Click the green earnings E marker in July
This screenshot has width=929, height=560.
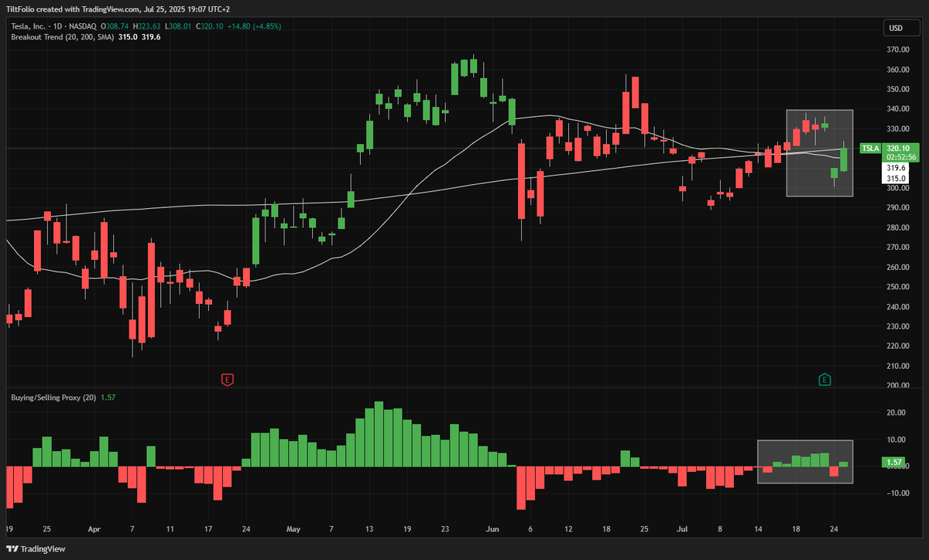point(824,379)
